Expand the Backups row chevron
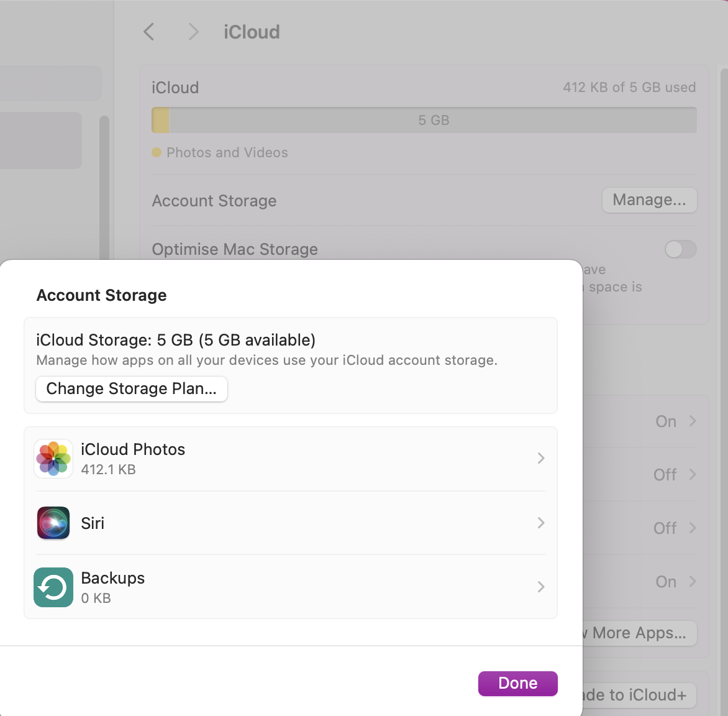Image resolution: width=728 pixels, height=716 pixels. [541, 587]
